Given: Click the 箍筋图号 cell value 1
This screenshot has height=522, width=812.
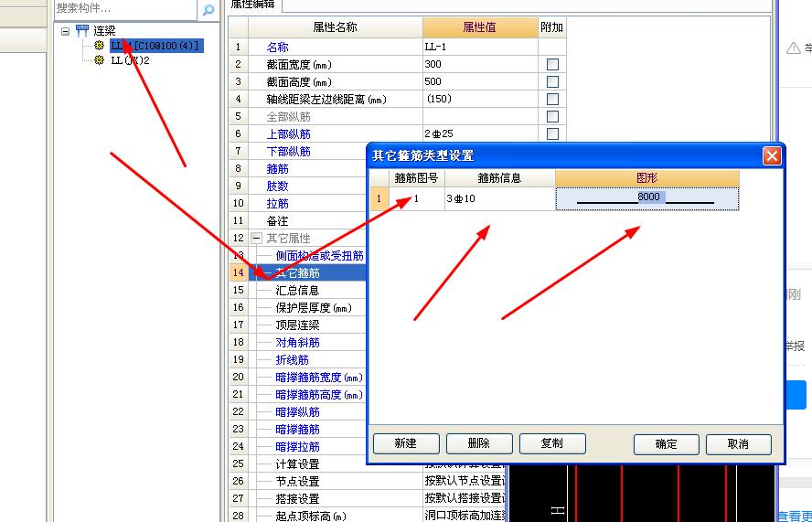Looking at the screenshot, I should pyautogui.click(x=416, y=199).
